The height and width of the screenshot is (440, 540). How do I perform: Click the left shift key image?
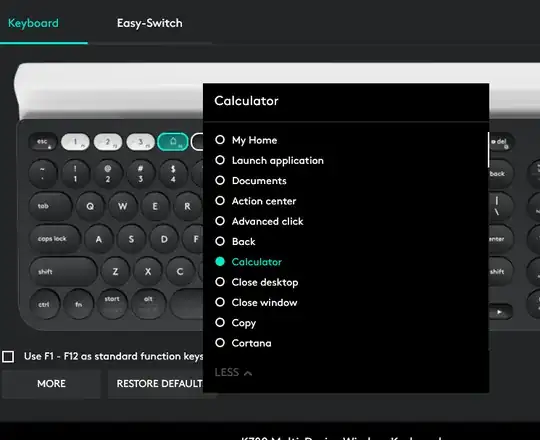pos(63,272)
